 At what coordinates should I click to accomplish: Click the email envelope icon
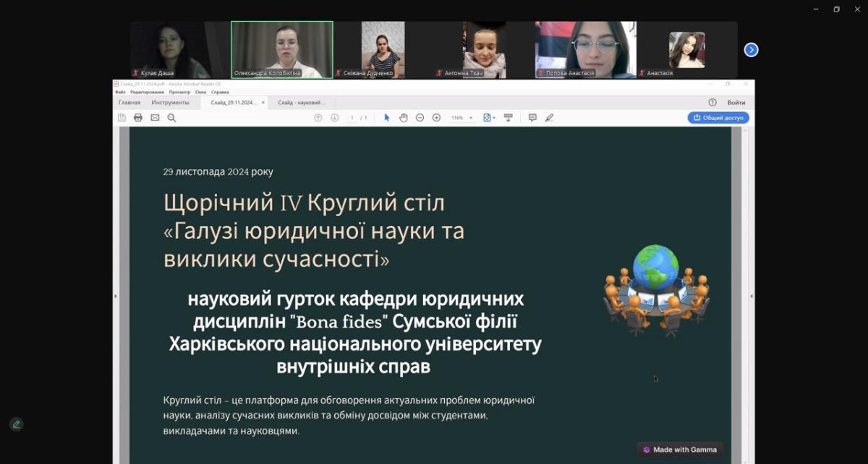point(155,118)
